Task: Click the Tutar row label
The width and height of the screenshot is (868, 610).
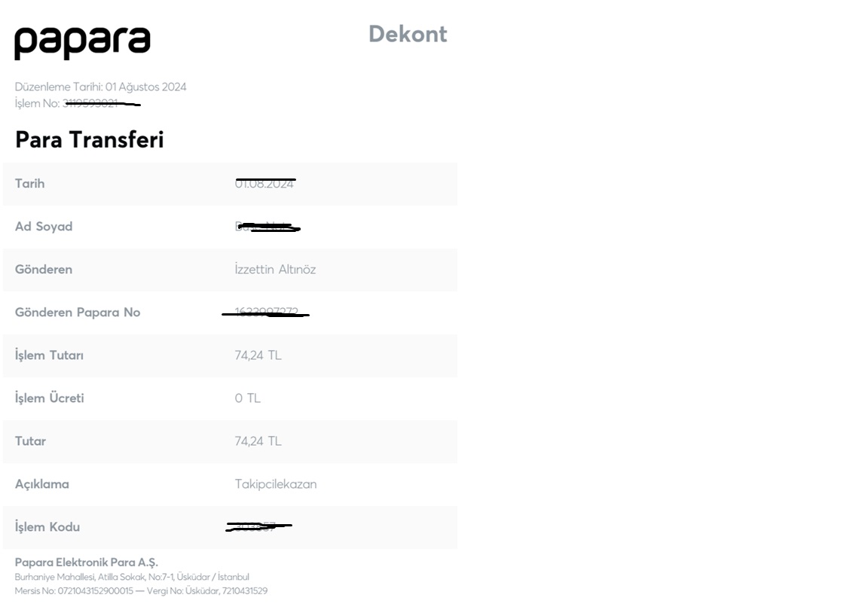Action: (30, 441)
